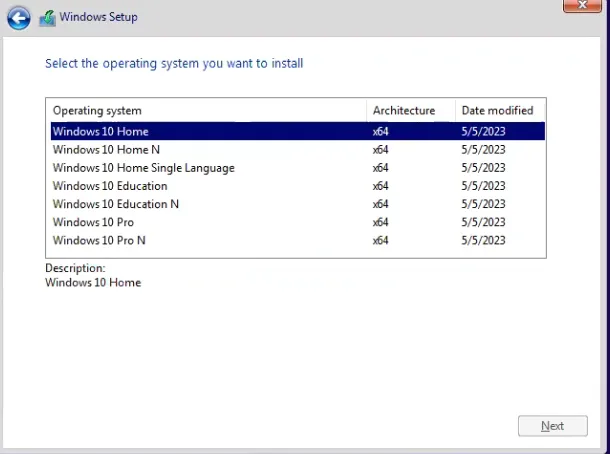Screen dimensions: 610x454
Task: Select Windows 10 Pro edition
Action: point(298,222)
